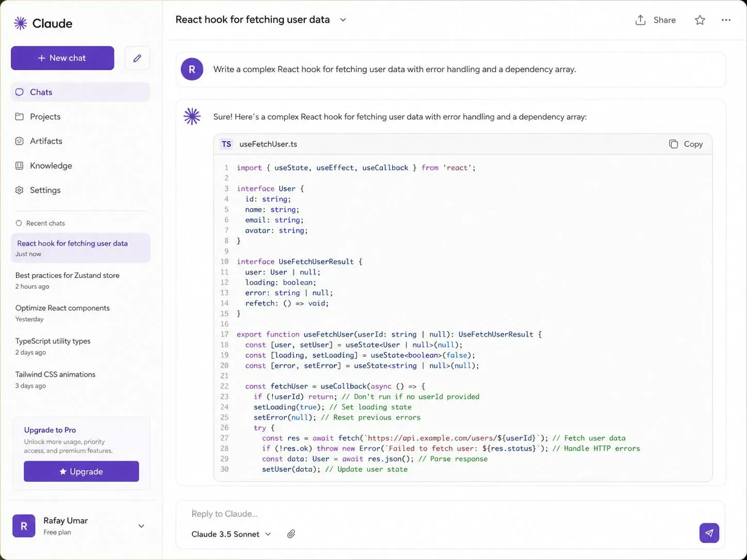Click the Upgrade button

82,471
